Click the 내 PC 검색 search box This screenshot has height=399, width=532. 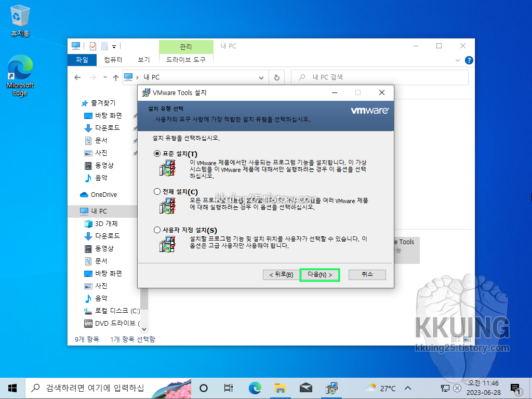pyautogui.click(x=380, y=77)
